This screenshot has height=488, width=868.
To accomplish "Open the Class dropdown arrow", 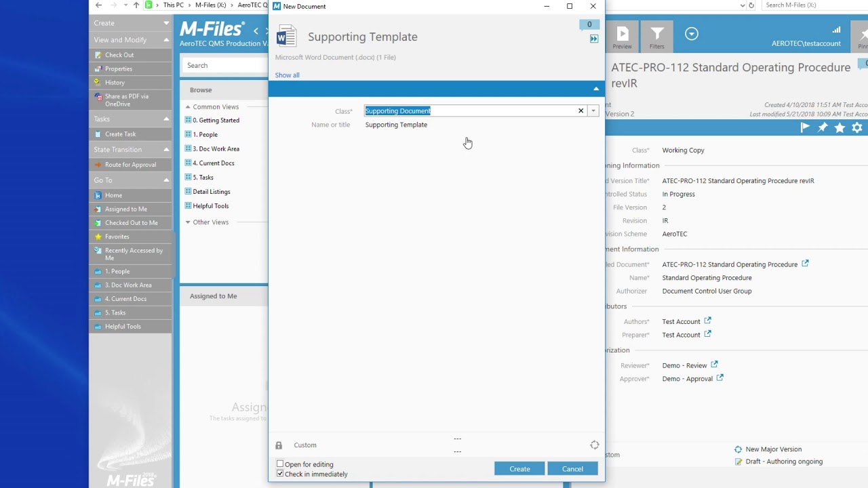I will pos(593,110).
